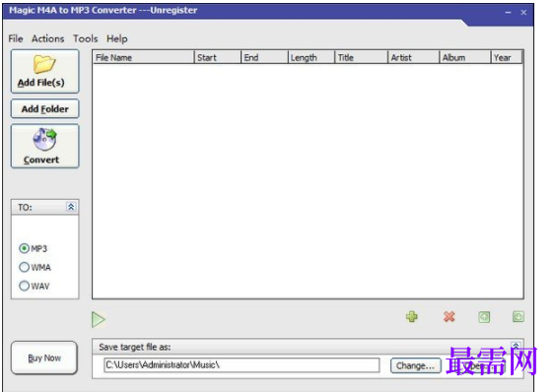Image resolution: width=556 pixels, height=392 pixels.
Task: Collapse the Save target file as panel
Action: pos(516,345)
